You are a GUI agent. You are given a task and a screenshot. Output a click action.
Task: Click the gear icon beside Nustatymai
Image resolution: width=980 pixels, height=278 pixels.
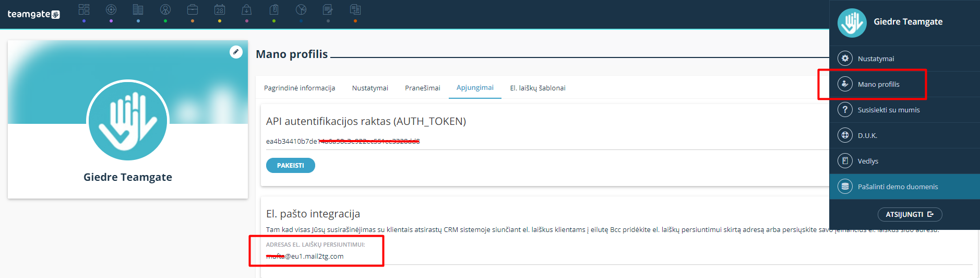(845, 59)
